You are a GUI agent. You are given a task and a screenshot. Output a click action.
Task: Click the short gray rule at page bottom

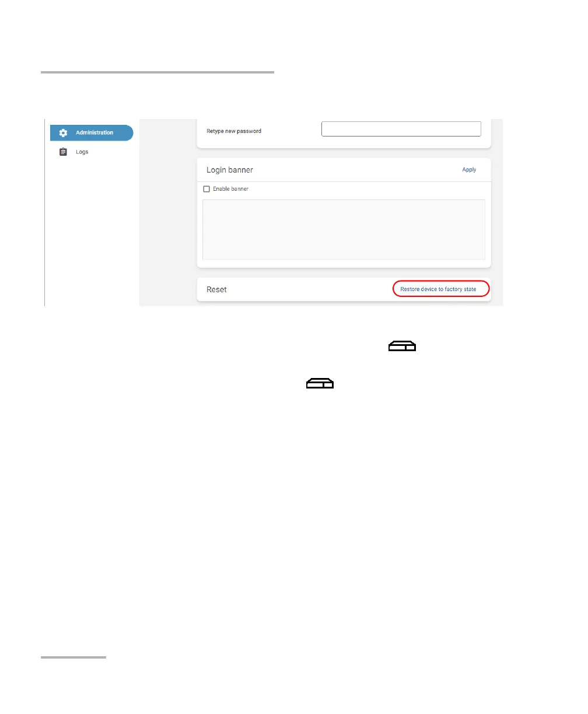click(73, 657)
